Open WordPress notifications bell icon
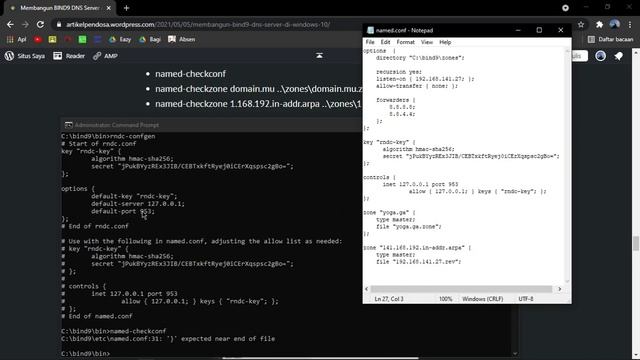640x360 pixels. [619, 56]
